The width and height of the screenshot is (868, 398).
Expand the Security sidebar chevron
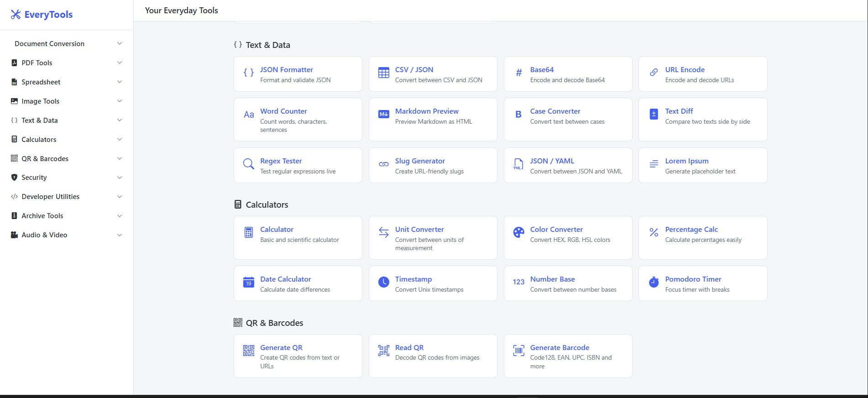120,178
